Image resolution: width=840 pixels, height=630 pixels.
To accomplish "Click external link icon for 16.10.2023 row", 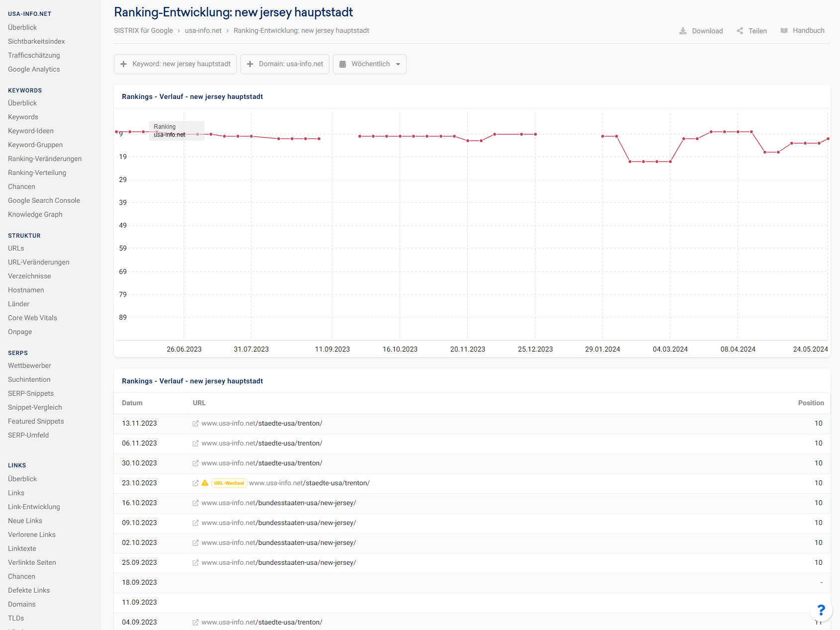I will point(195,503).
